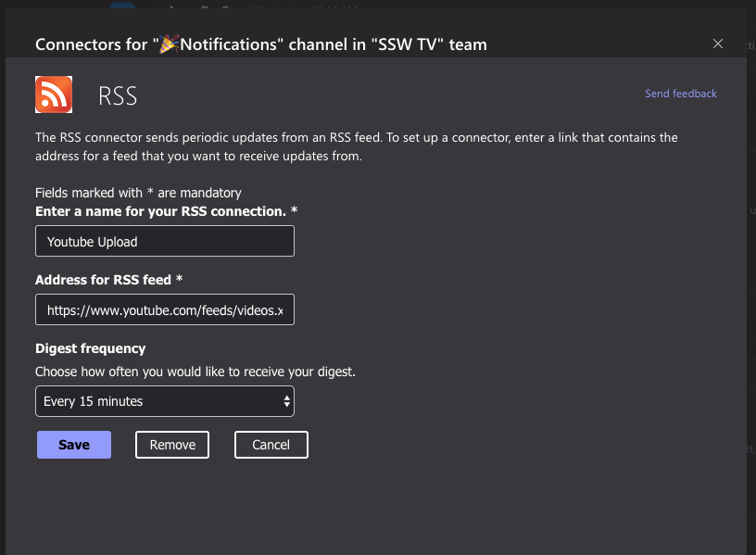The image size is (756, 555).
Task: Click the RSS heading text
Action: [x=118, y=95]
